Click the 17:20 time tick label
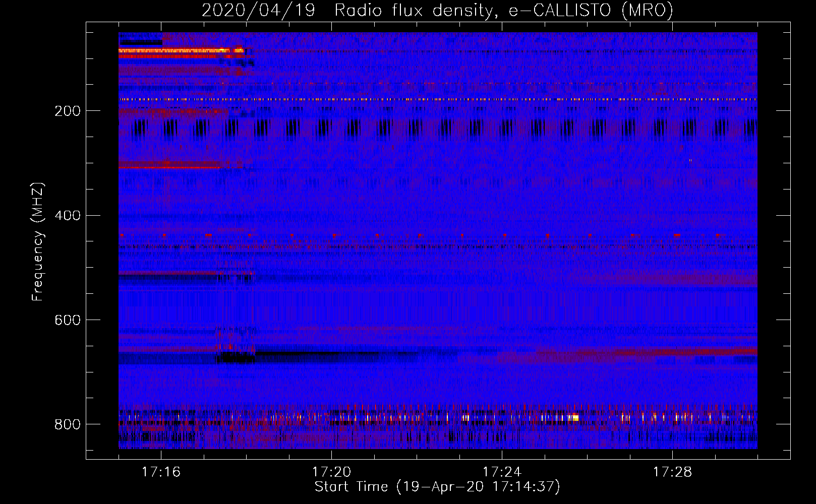The height and width of the screenshot is (504, 816). 331,472
